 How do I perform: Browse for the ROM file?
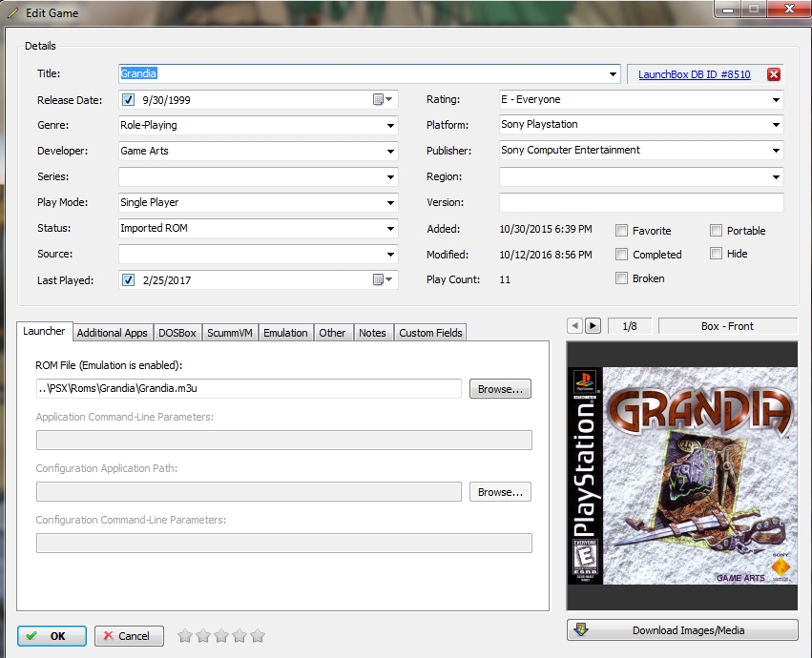pyautogui.click(x=500, y=389)
